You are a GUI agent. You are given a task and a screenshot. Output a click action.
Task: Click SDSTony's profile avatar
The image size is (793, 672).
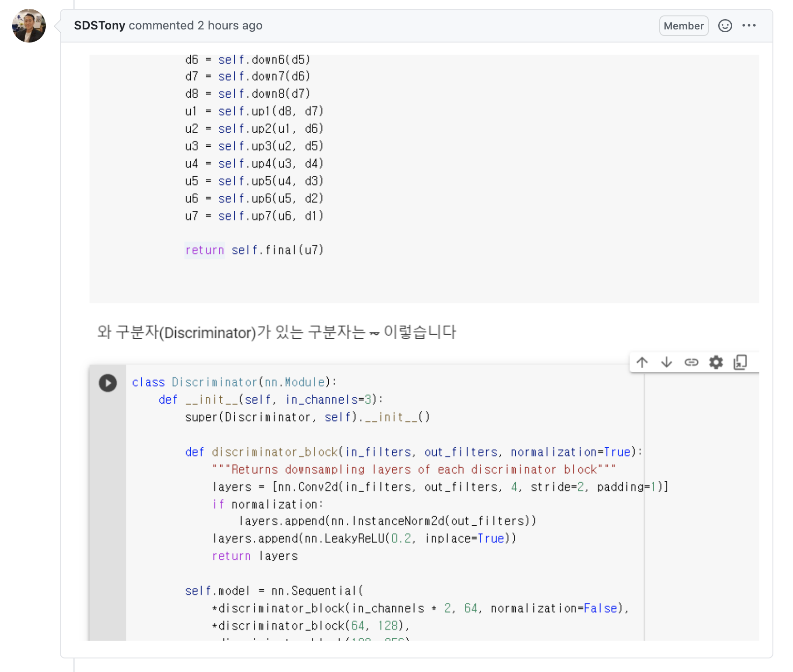pos(29,26)
